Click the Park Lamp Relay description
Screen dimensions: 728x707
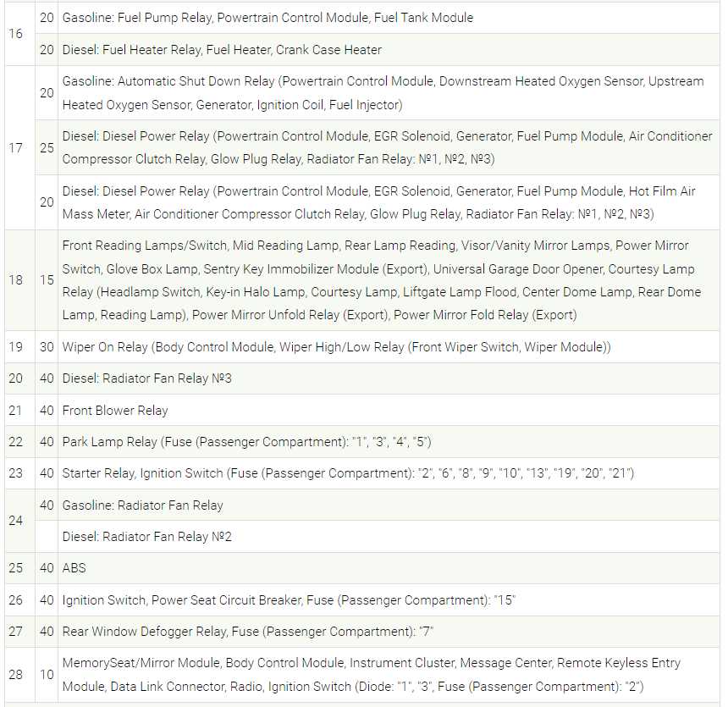[x=247, y=442]
